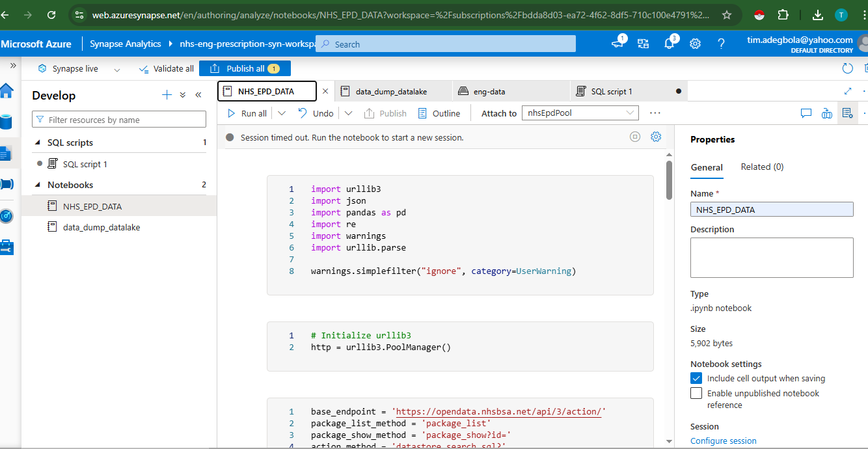Screen dimensions: 868x449
Task: Open the Configure session link
Action: (724, 441)
